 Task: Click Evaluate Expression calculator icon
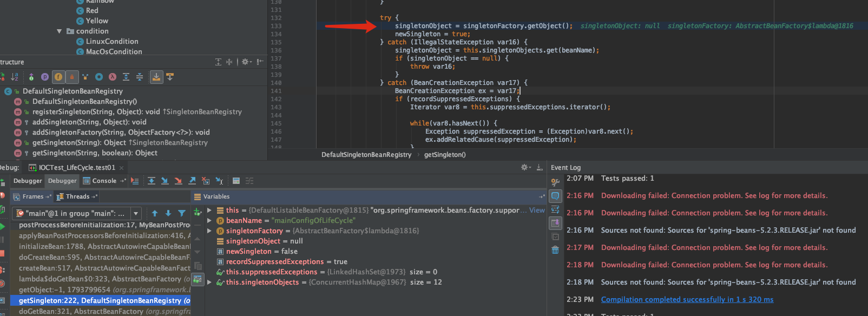[x=236, y=181]
